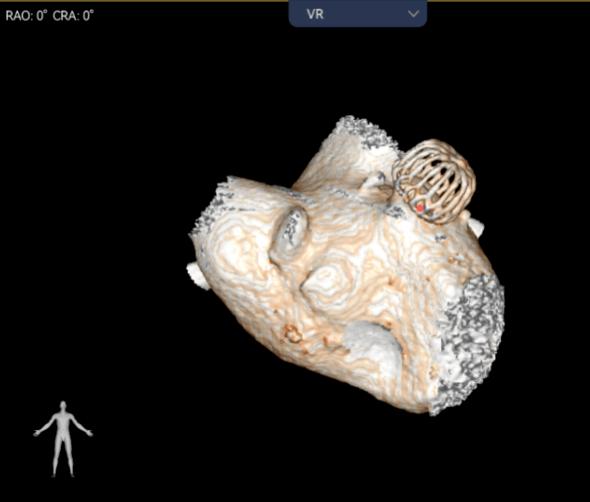Click the small orange ring bump on model
Screen dimensions: 590x502
click(x=292, y=333)
